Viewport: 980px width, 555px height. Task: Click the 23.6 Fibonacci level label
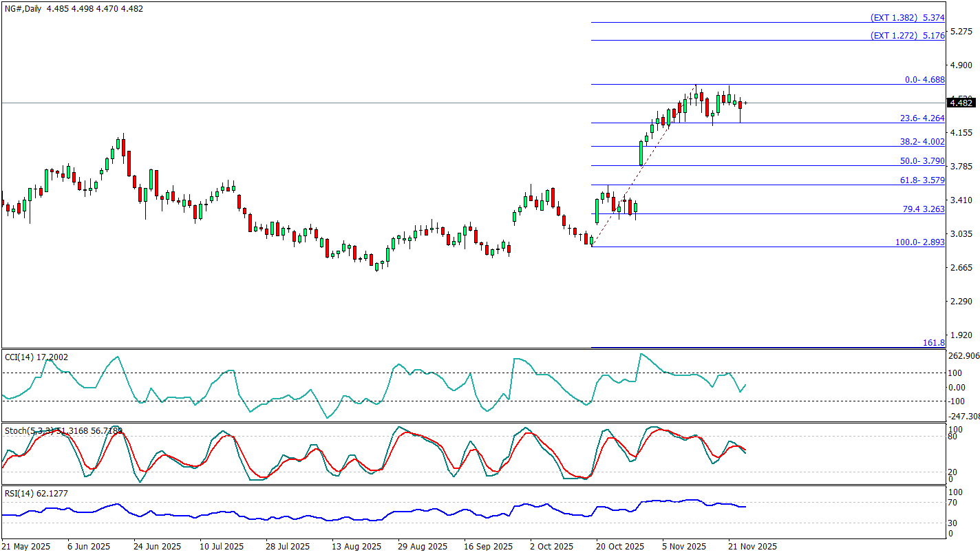[x=922, y=118]
